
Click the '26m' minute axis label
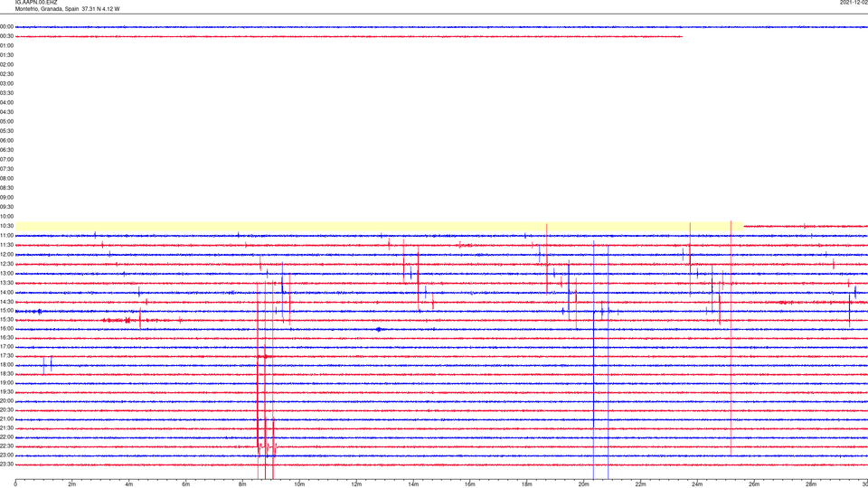click(754, 484)
